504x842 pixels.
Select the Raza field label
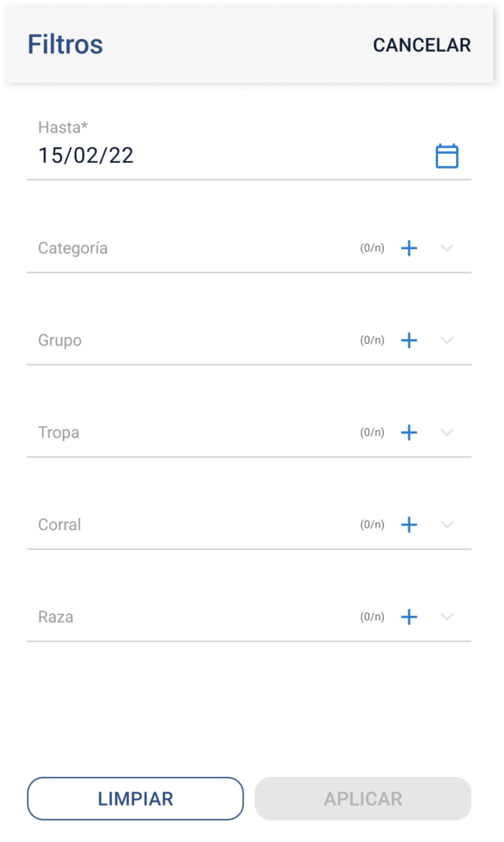(x=56, y=617)
